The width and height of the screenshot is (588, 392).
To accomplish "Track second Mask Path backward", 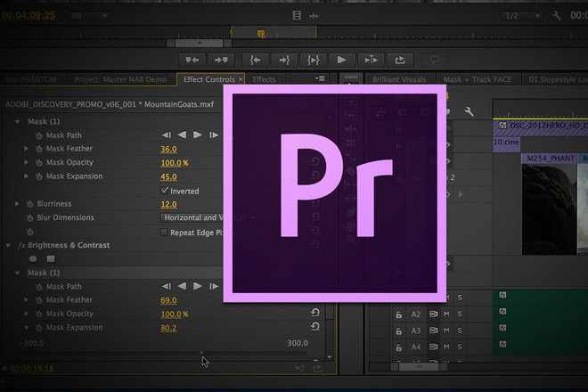I will click(x=182, y=286).
